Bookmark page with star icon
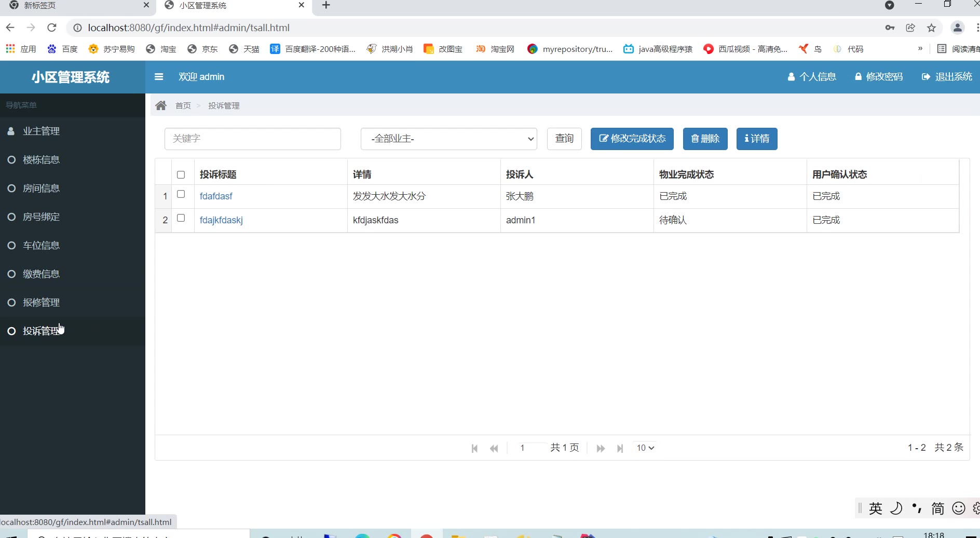Image resolution: width=980 pixels, height=538 pixels. pos(932,28)
